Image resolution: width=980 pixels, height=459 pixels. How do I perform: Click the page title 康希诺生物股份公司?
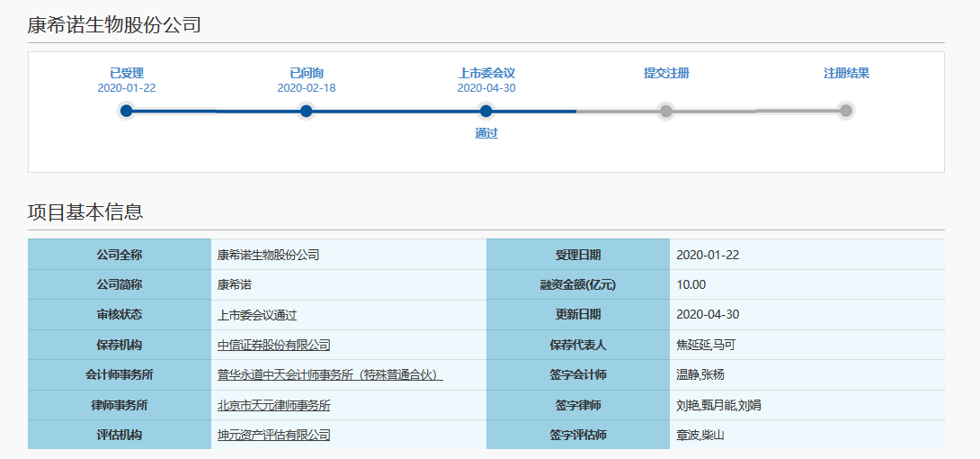(x=114, y=25)
